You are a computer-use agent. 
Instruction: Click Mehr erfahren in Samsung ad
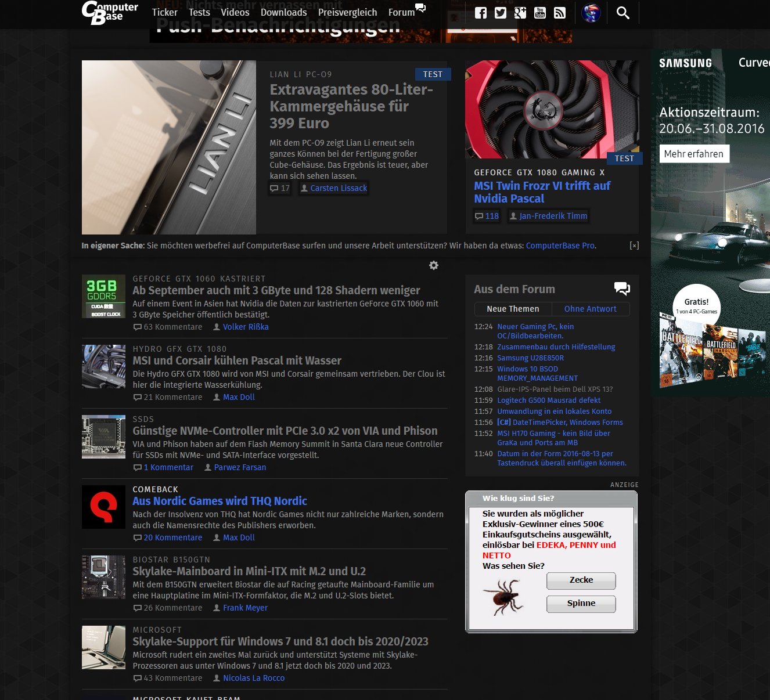point(694,154)
